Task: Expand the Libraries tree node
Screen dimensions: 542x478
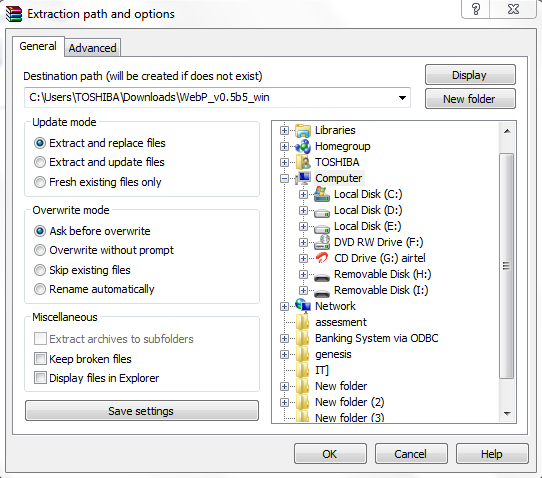Action: coord(284,131)
